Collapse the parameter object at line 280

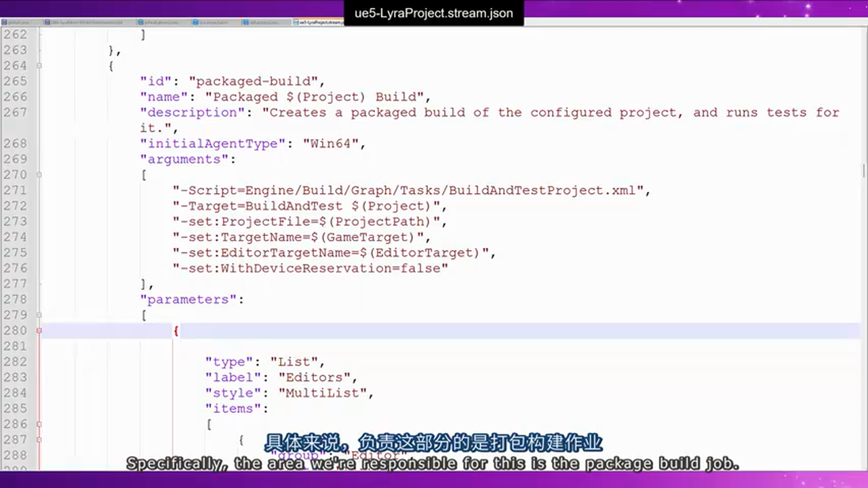tap(39, 330)
